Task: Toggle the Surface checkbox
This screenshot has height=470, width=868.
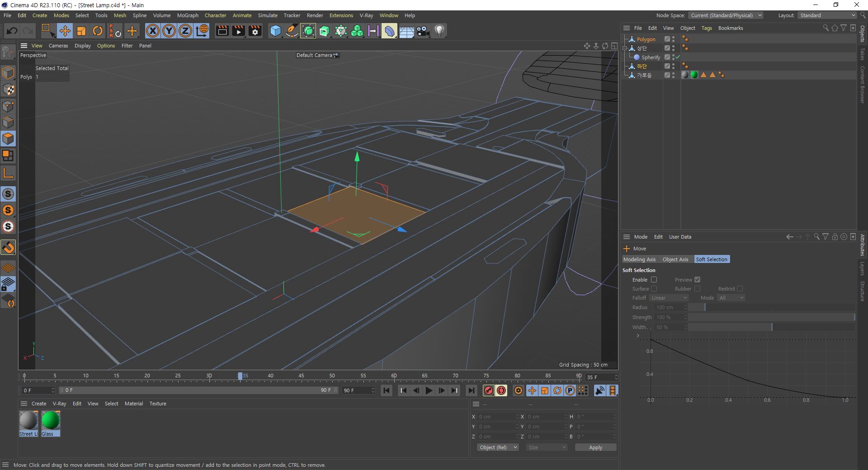Action: pos(654,289)
